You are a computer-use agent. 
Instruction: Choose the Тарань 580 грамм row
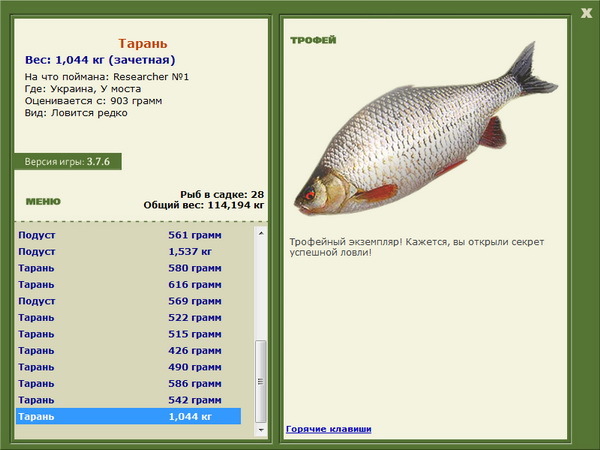(128, 268)
